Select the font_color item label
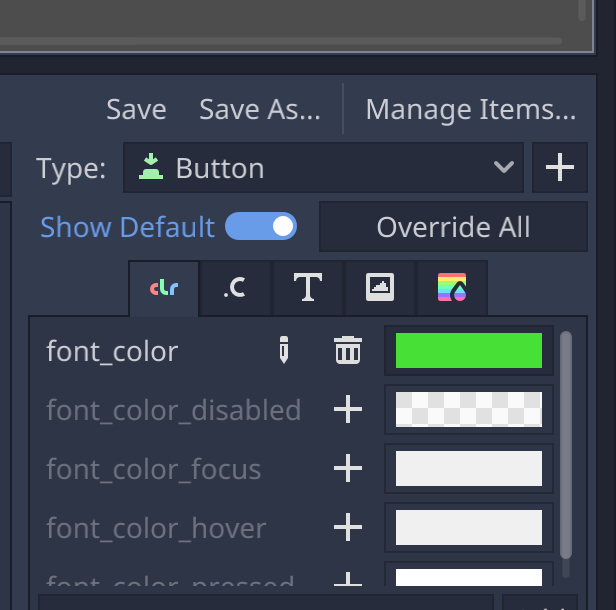 pyautogui.click(x=112, y=351)
